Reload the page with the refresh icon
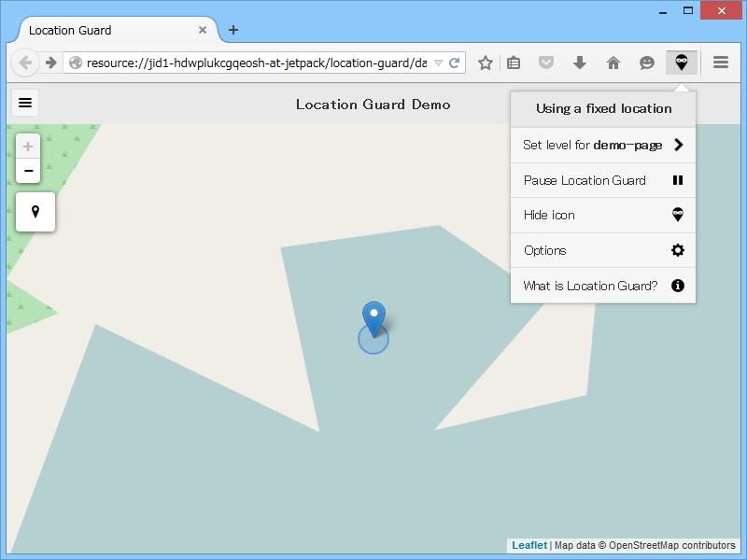The height and width of the screenshot is (560, 747). [x=455, y=63]
